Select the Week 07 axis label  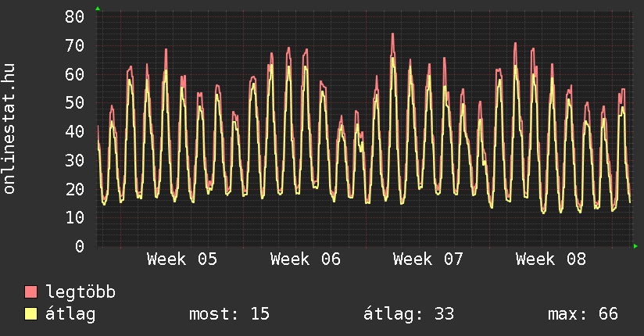click(x=428, y=259)
